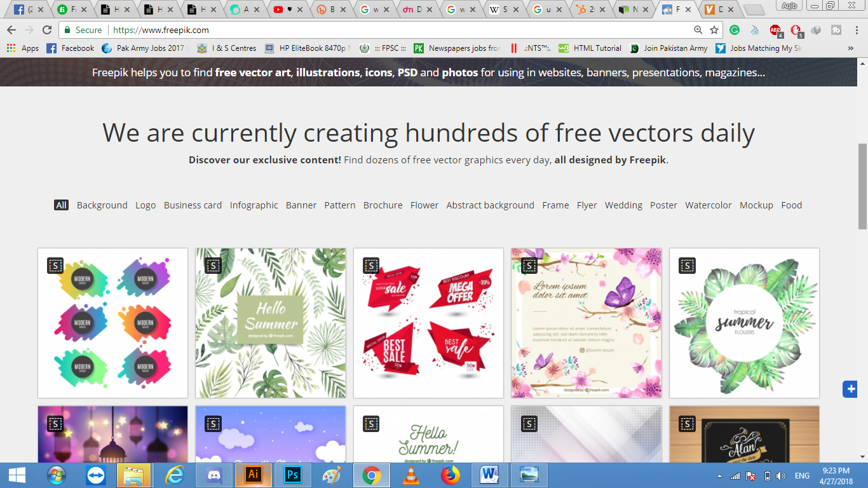Image resolution: width=868 pixels, height=488 pixels.
Task: Open Adobe Illustrator from the taskbar
Action: [254, 475]
